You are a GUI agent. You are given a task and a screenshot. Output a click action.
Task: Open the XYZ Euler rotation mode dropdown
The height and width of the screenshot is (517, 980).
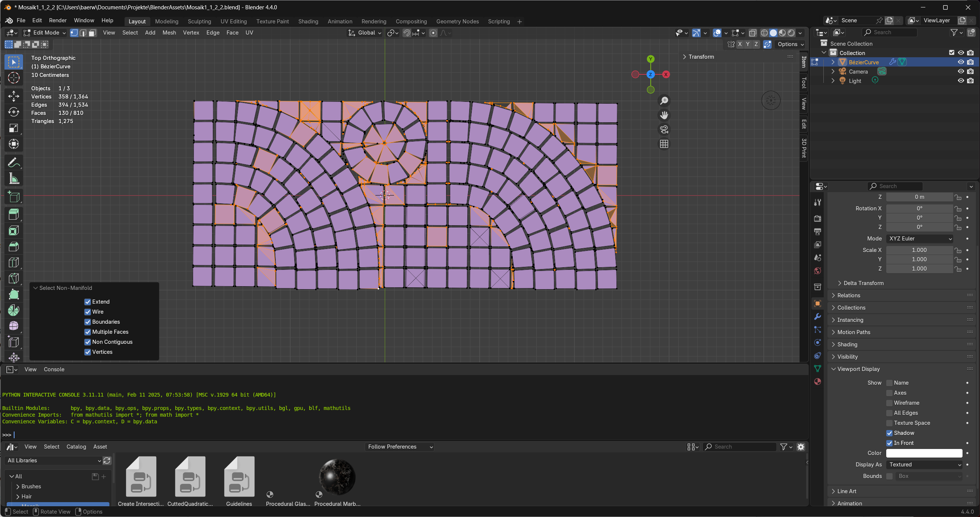click(x=920, y=238)
